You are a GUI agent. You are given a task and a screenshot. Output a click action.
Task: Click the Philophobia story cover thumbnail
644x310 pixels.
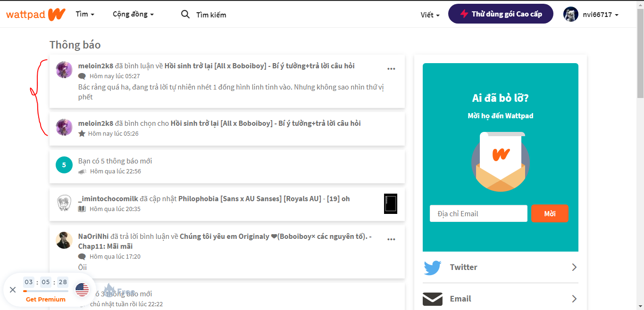[391, 204]
